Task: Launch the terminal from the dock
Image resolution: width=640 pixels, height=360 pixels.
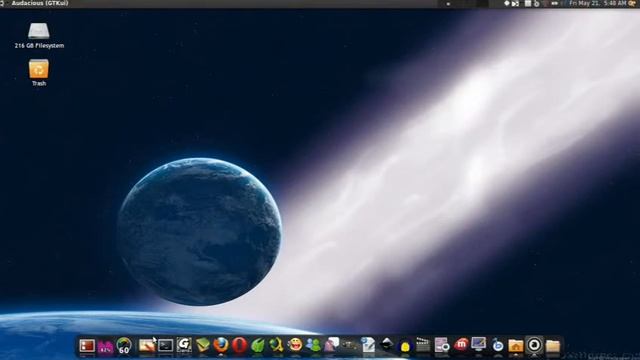Action: [165, 346]
